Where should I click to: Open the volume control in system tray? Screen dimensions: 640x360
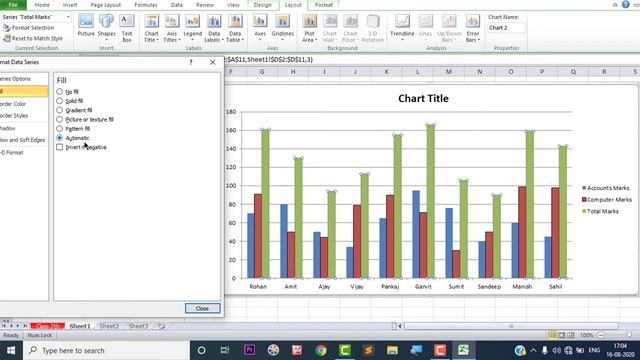(556, 350)
